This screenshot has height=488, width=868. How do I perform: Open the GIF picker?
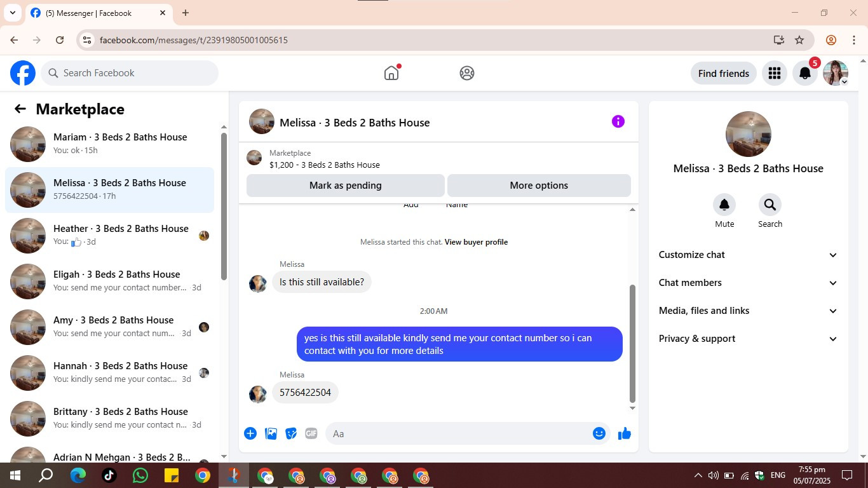(311, 433)
